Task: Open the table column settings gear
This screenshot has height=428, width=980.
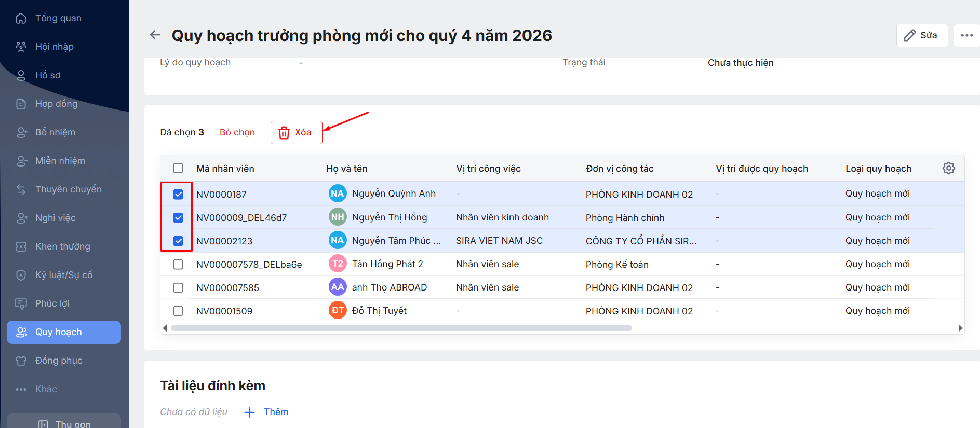Action: [x=948, y=168]
